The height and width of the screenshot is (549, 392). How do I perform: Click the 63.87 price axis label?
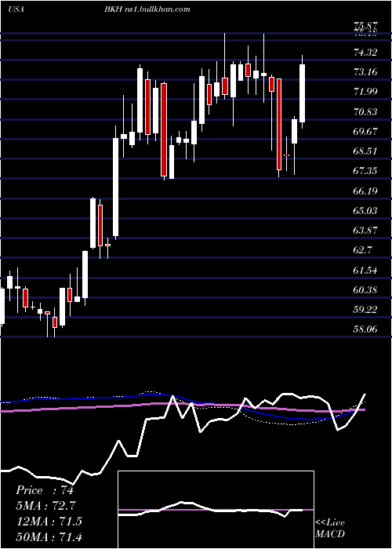click(x=365, y=231)
